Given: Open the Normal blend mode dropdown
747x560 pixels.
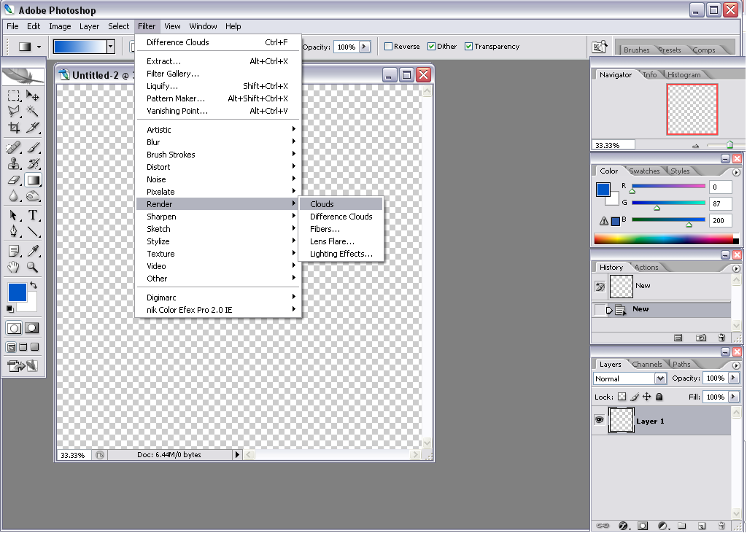Looking at the screenshot, I should point(659,378).
